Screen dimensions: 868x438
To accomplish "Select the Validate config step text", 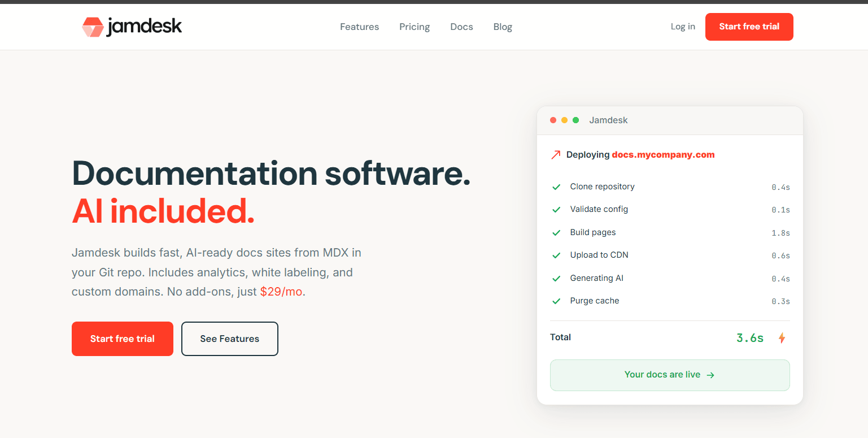I will point(599,209).
